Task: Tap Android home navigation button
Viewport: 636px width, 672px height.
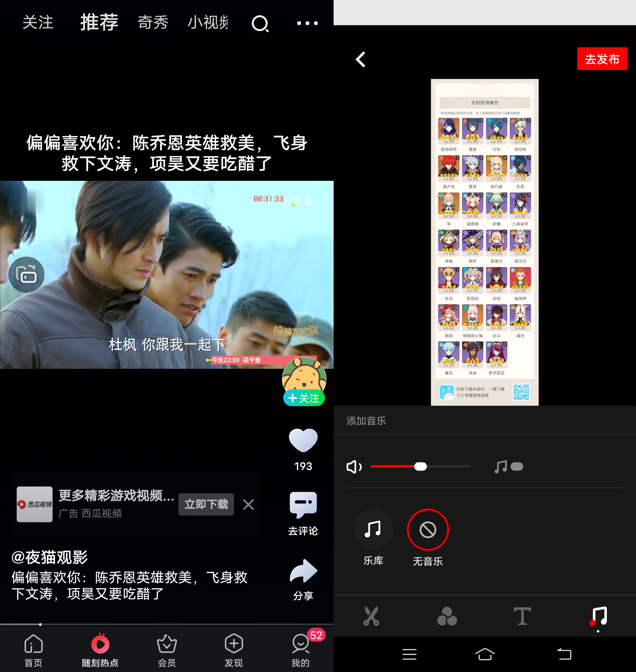Action: (x=485, y=654)
